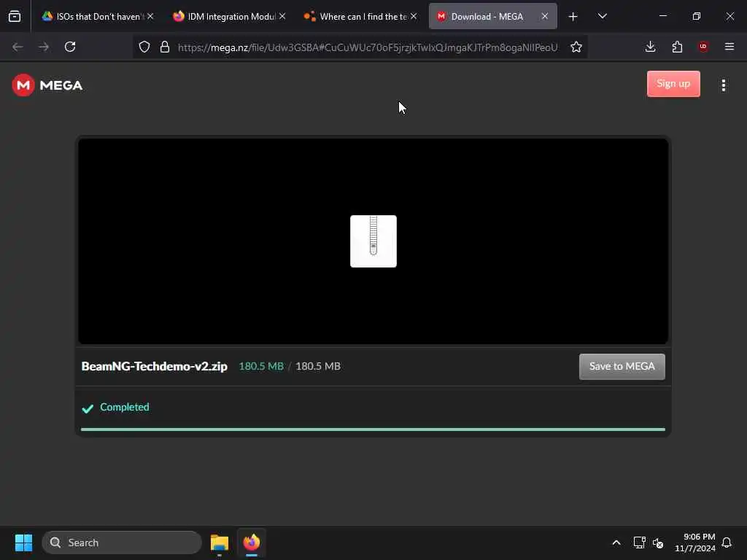Open the uBlock Origin extension
Viewport: 747px width, 560px height.
(703, 47)
